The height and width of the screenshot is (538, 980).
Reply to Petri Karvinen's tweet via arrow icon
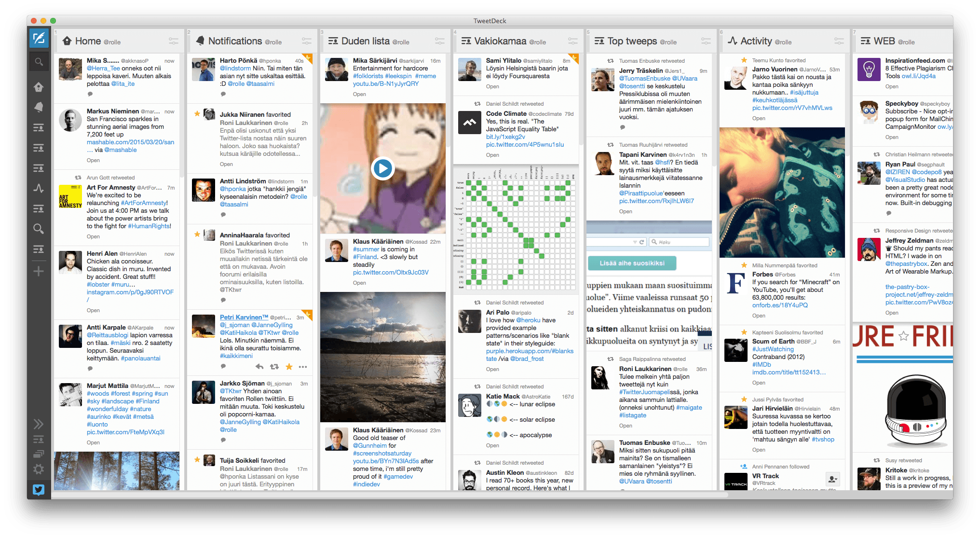(x=259, y=367)
